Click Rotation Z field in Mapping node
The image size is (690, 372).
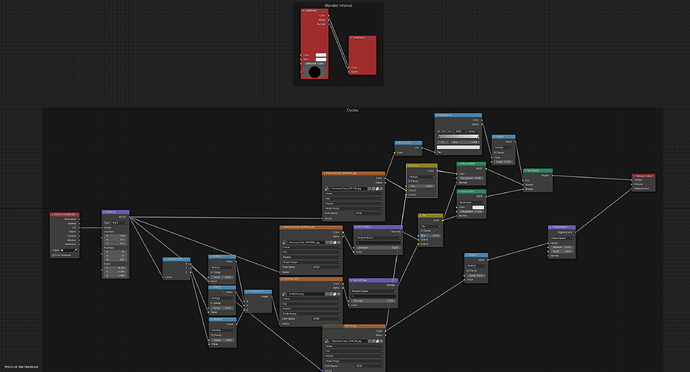(115, 260)
